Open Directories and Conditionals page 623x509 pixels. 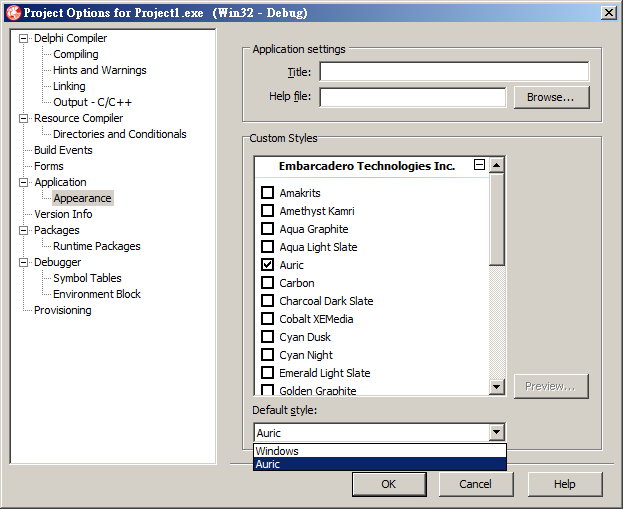click(x=120, y=134)
